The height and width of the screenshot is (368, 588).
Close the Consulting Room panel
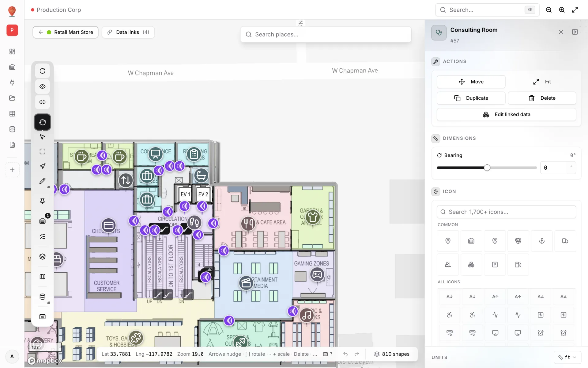pyautogui.click(x=561, y=32)
